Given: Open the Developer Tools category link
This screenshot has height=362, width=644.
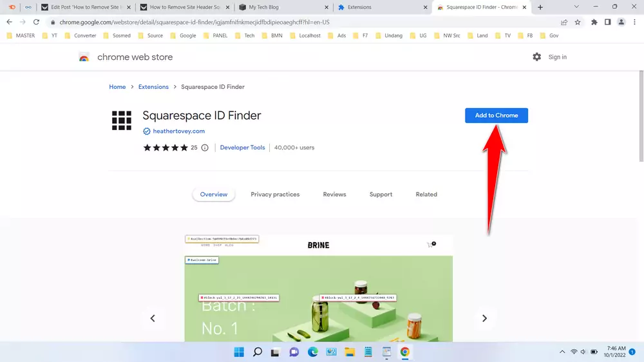Looking at the screenshot, I should coord(242,148).
